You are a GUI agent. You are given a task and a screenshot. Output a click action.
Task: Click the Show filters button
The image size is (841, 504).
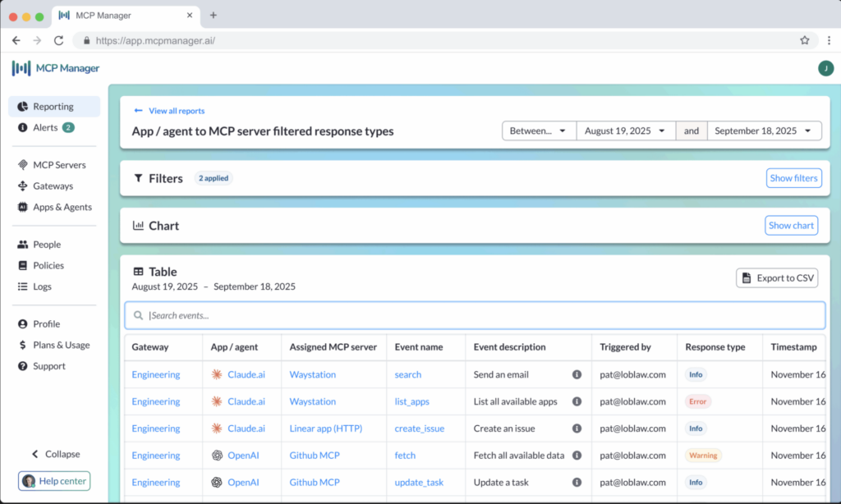tap(793, 178)
